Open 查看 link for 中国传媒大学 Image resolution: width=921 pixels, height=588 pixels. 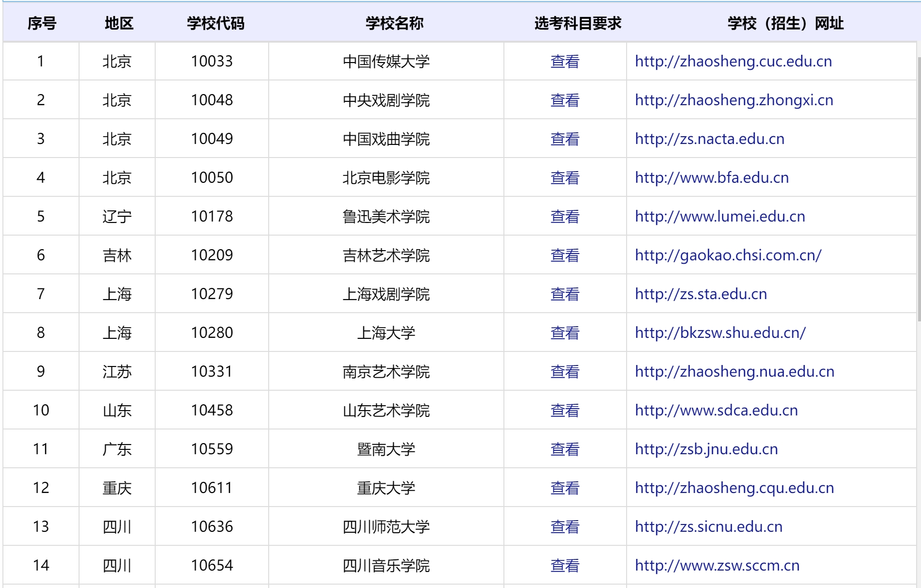coord(565,62)
